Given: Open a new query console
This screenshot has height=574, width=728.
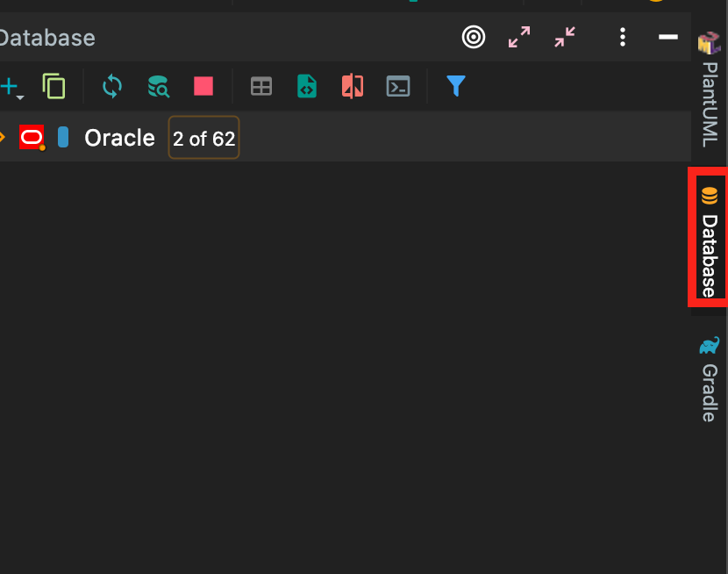Looking at the screenshot, I should click(x=398, y=86).
